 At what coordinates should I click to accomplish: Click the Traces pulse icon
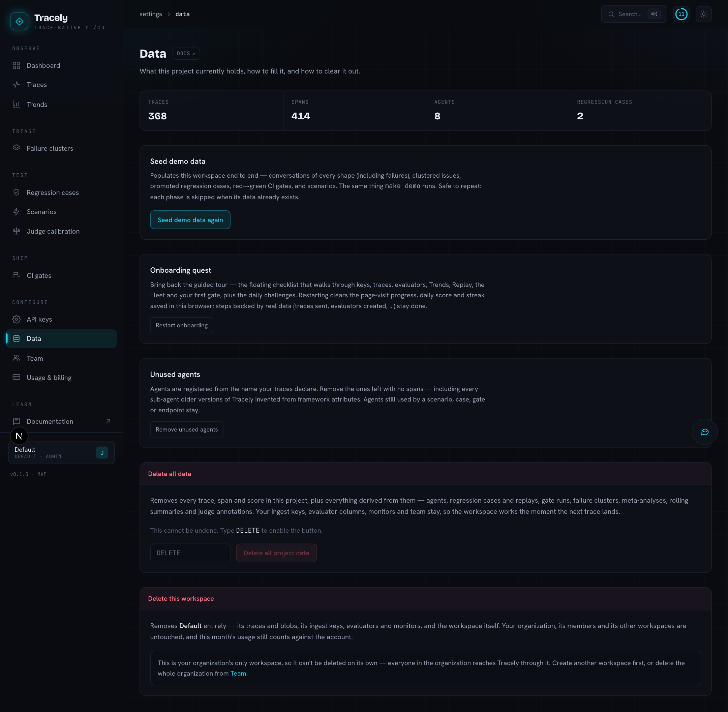click(17, 85)
